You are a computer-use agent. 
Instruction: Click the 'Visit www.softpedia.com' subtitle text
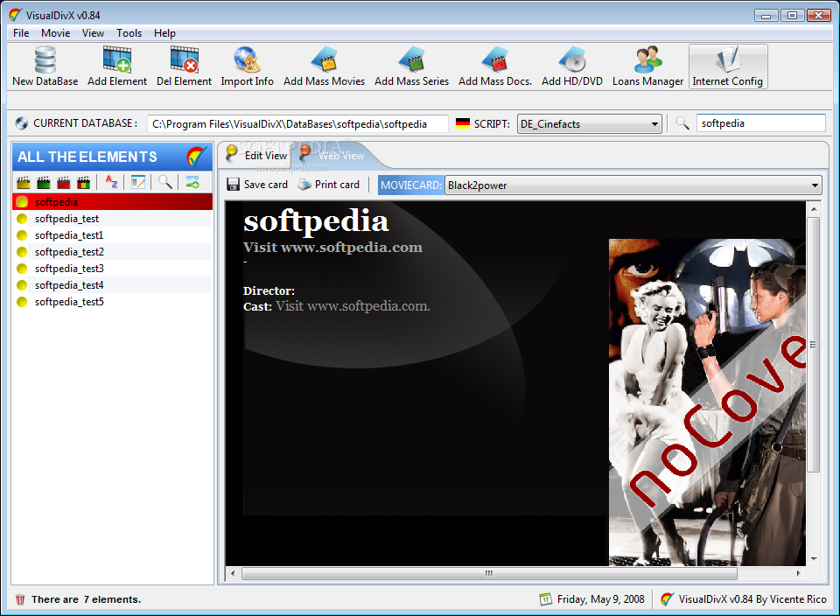pos(332,248)
